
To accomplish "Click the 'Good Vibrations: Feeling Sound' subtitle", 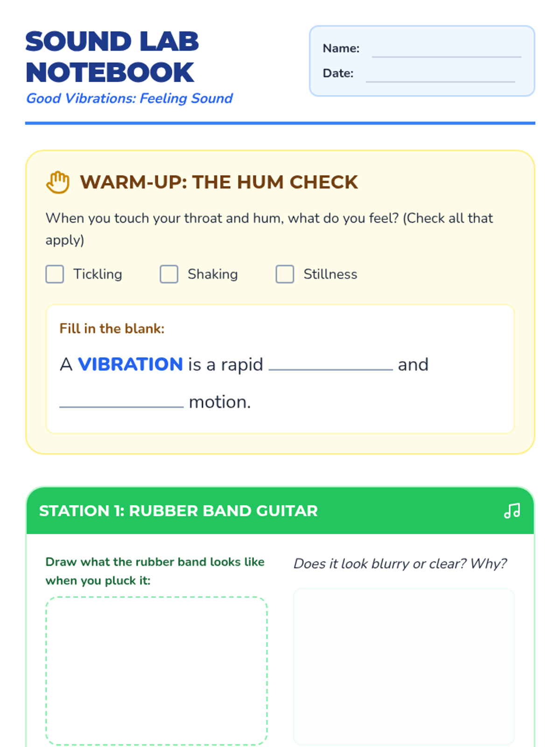I will pos(129,99).
